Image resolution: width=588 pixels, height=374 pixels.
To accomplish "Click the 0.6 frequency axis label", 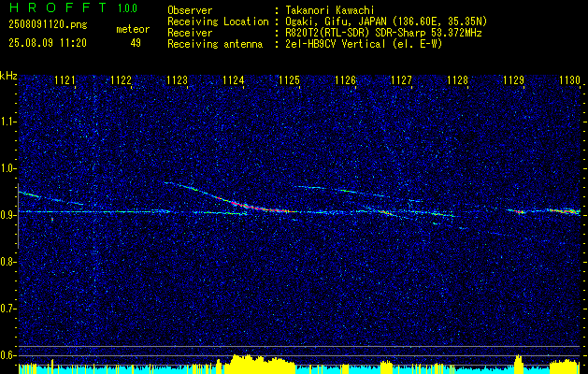I will point(7,355).
